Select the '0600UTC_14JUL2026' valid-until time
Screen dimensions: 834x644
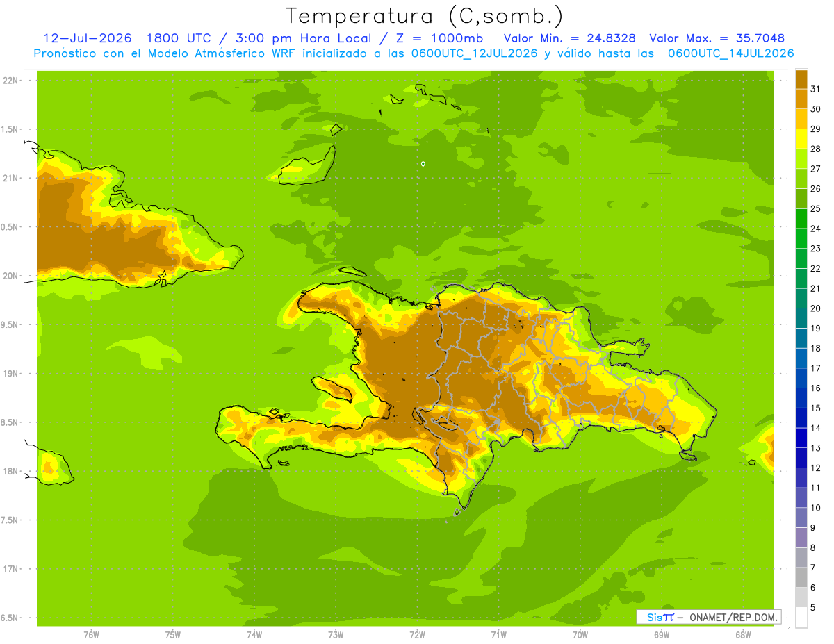click(730, 53)
